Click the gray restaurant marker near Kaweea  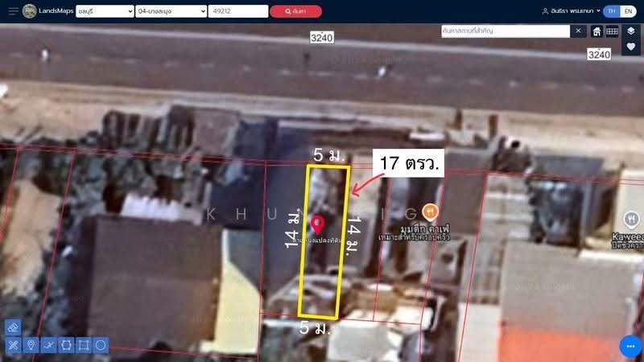(x=631, y=220)
